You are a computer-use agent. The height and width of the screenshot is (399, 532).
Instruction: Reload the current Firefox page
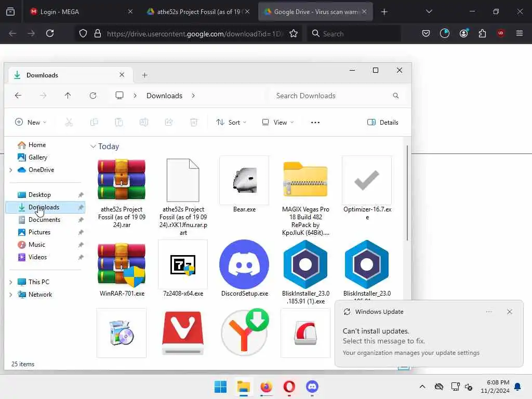[x=50, y=33]
